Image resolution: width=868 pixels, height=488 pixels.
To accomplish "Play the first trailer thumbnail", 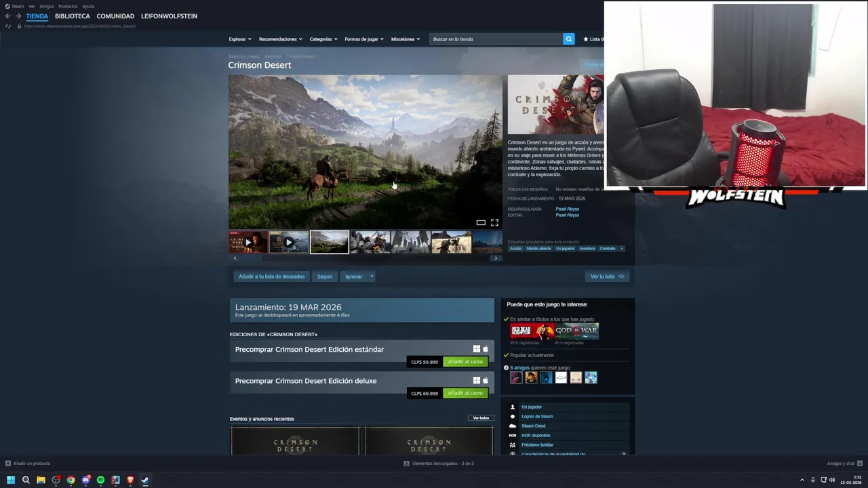I will coord(248,242).
